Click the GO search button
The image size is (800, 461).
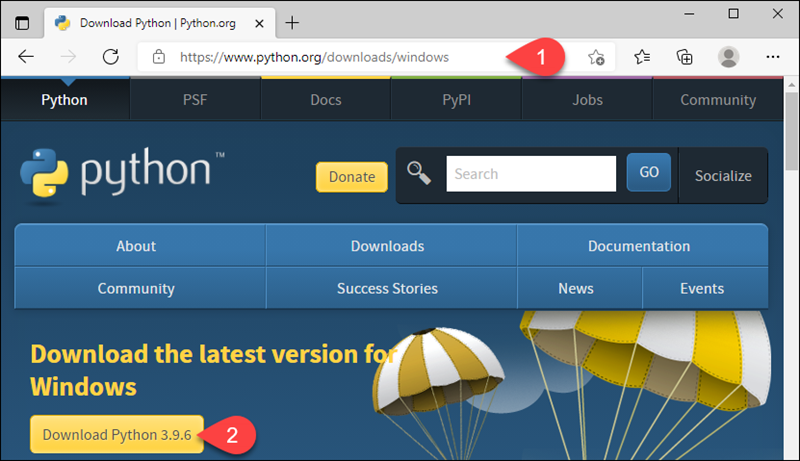pos(649,172)
